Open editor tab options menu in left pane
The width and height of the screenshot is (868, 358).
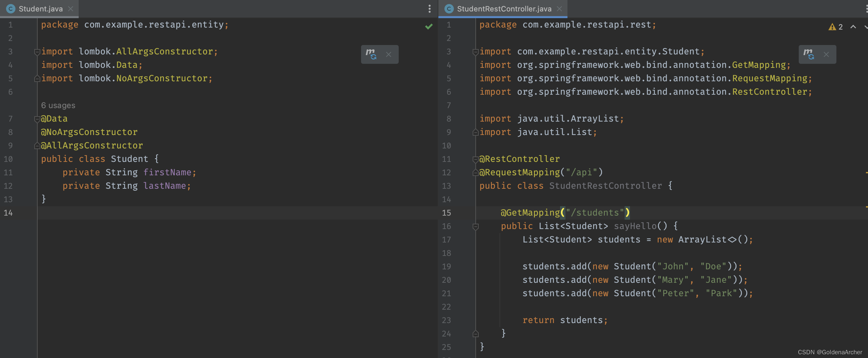429,9
